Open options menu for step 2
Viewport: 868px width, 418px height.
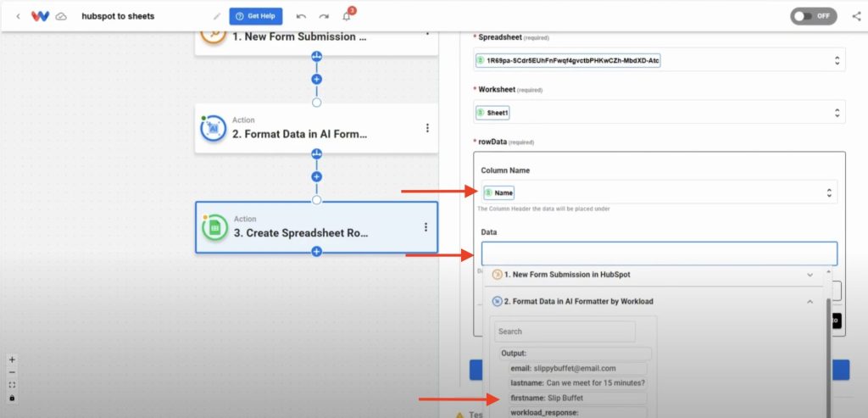click(427, 128)
